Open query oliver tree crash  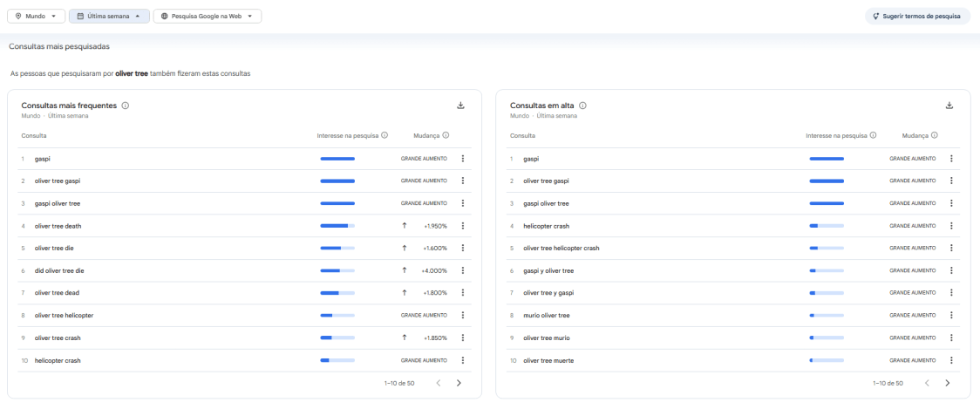click(x=58, y=338)
